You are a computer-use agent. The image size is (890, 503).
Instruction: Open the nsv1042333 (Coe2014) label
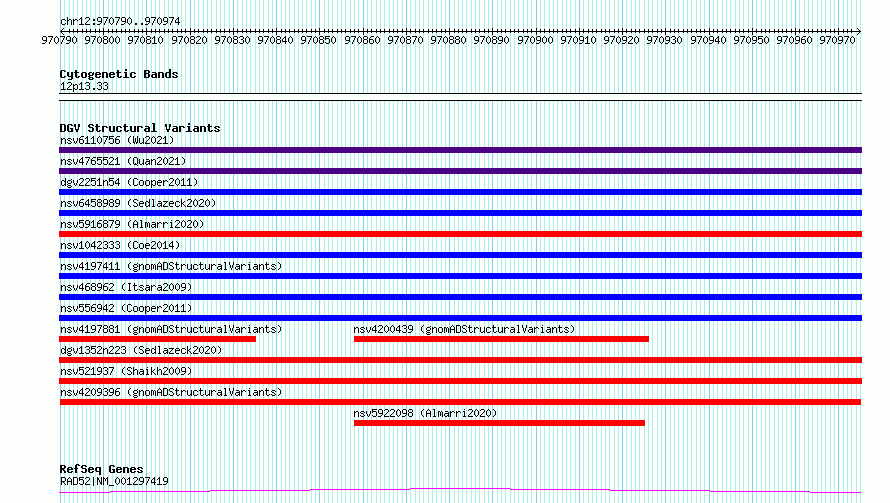point(120,245)
